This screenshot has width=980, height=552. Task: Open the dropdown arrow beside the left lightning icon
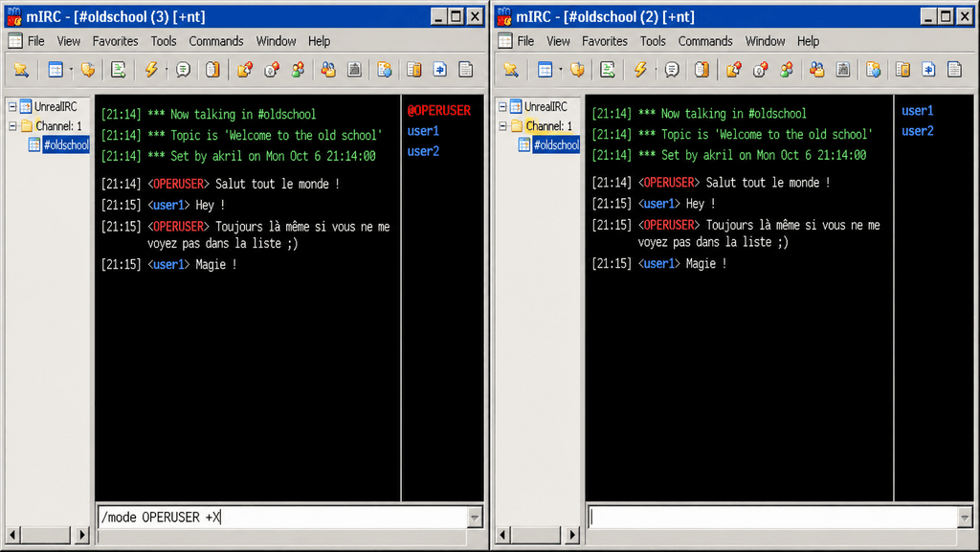(166, 69)
